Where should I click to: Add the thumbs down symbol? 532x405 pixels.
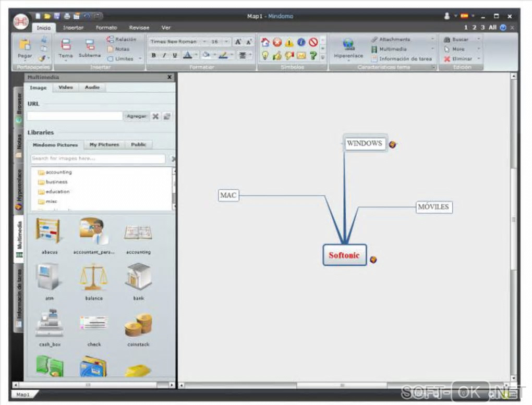[x=289, y=55]
